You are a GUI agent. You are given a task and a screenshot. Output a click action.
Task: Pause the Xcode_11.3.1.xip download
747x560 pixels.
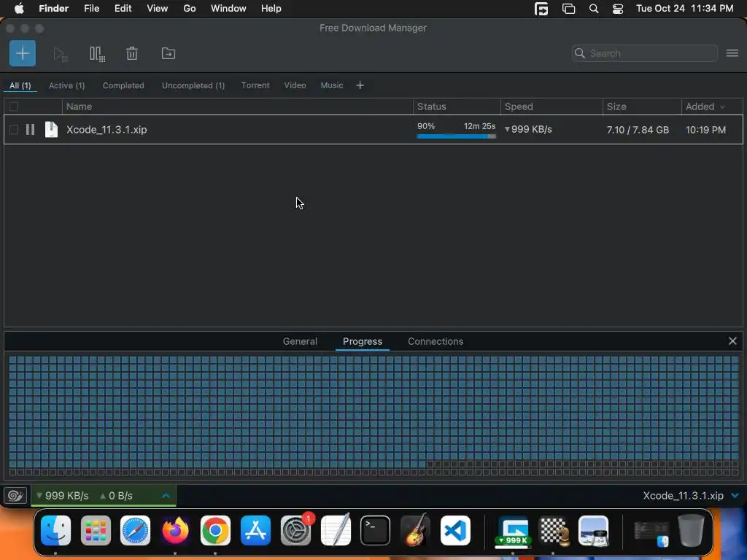coord(30,130)
